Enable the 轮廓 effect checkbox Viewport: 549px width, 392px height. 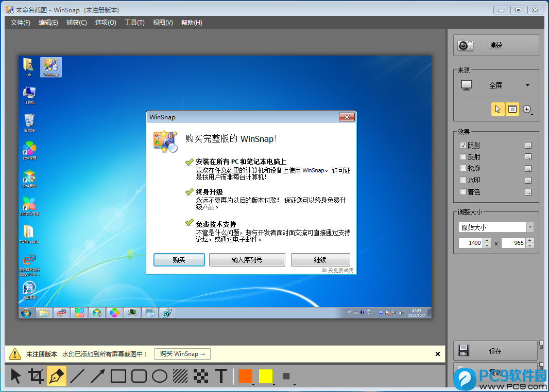pyautogui.click(x=463, y=168)
